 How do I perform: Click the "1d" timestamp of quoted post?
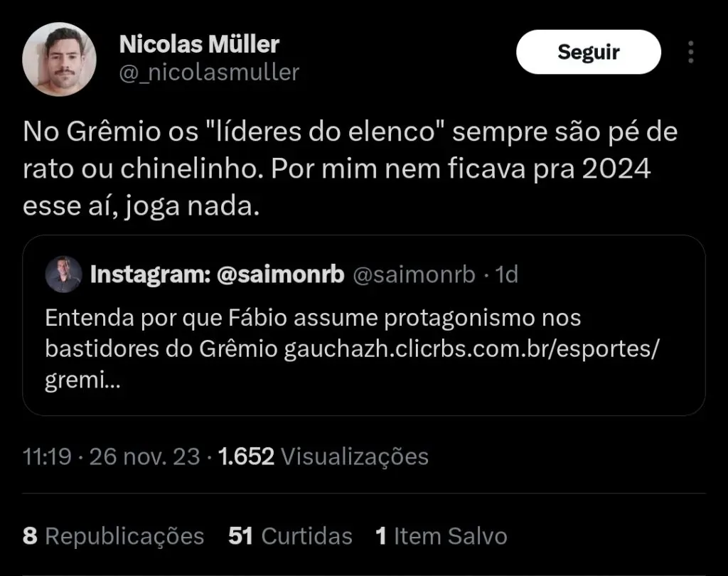click(506, 275)
